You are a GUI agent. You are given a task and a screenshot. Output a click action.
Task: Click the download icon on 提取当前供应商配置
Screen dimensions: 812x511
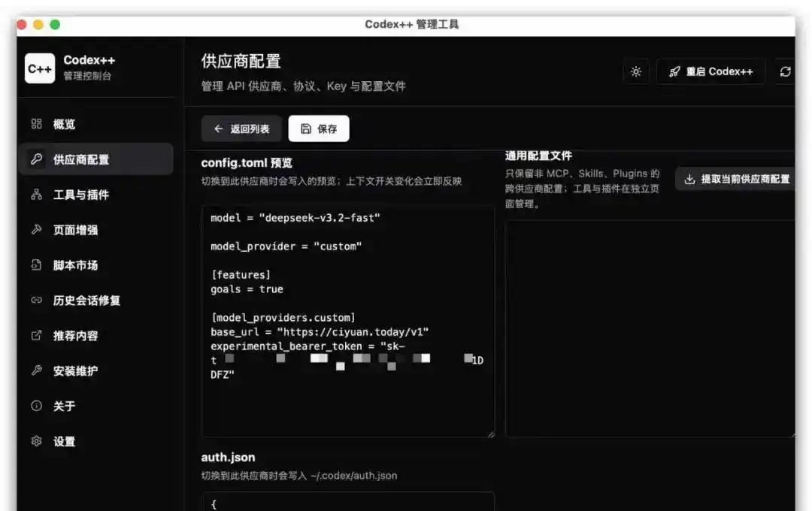(689, 179)
